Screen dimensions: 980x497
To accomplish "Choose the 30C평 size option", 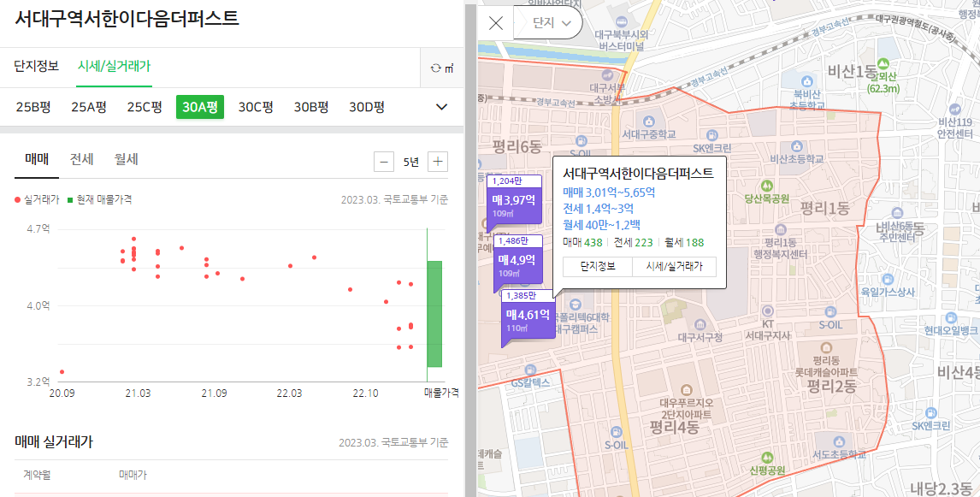I will [x=256, y=107].
